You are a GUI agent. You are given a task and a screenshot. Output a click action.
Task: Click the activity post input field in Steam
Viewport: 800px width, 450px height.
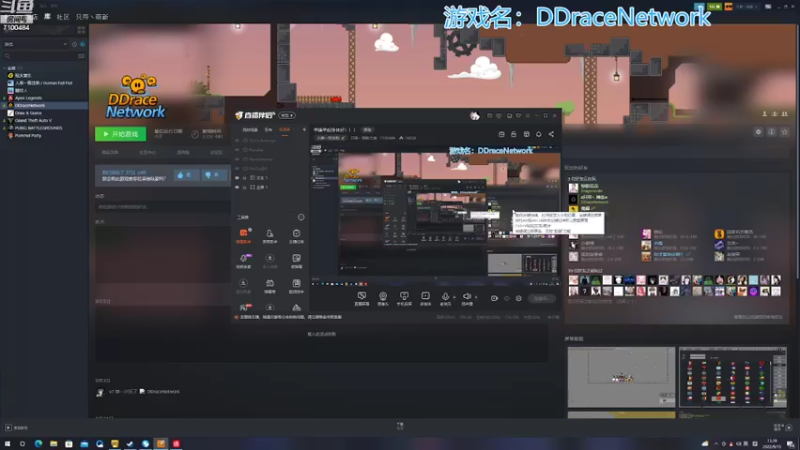tap(162, 207)
